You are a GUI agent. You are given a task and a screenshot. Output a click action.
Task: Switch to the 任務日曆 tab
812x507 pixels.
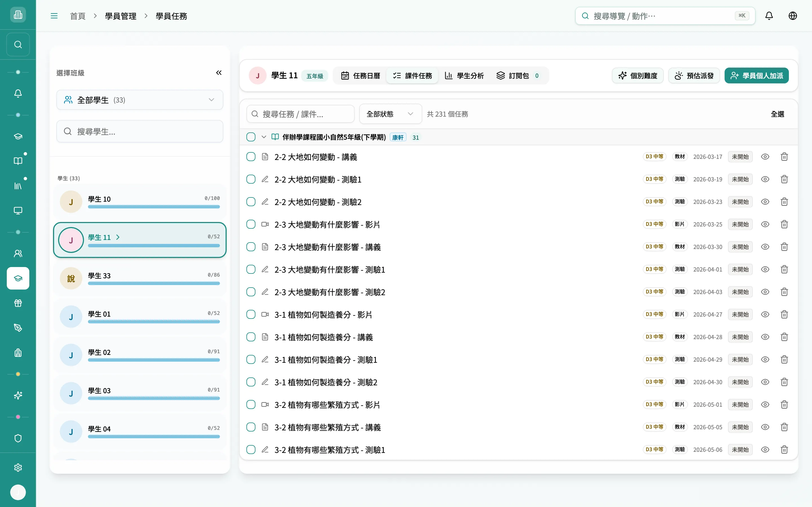pos(360,75)
